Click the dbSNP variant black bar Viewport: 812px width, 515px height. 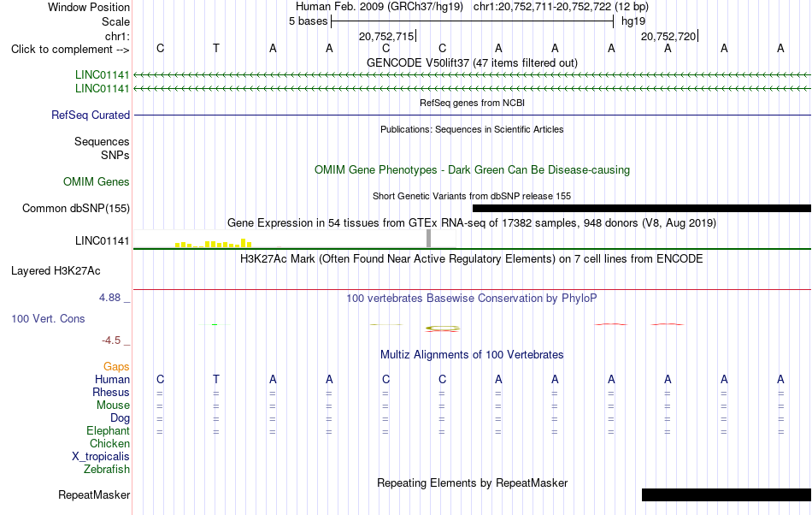coord(642,208)
